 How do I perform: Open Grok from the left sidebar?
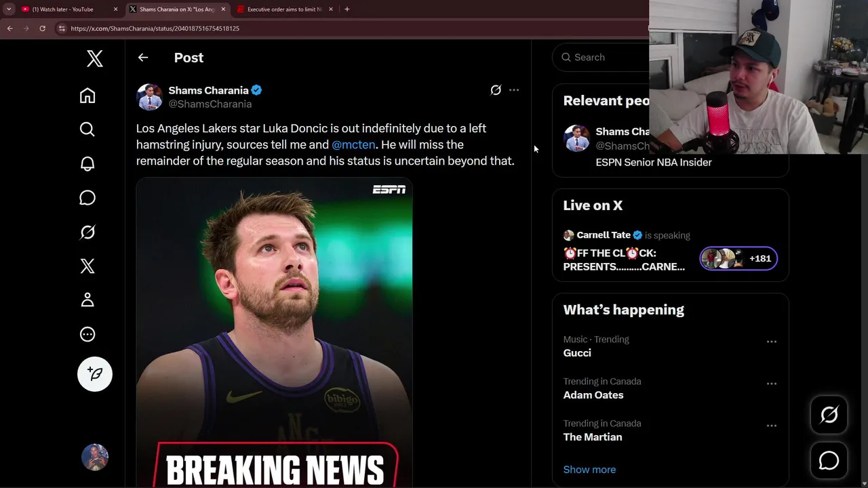(87, 232)
